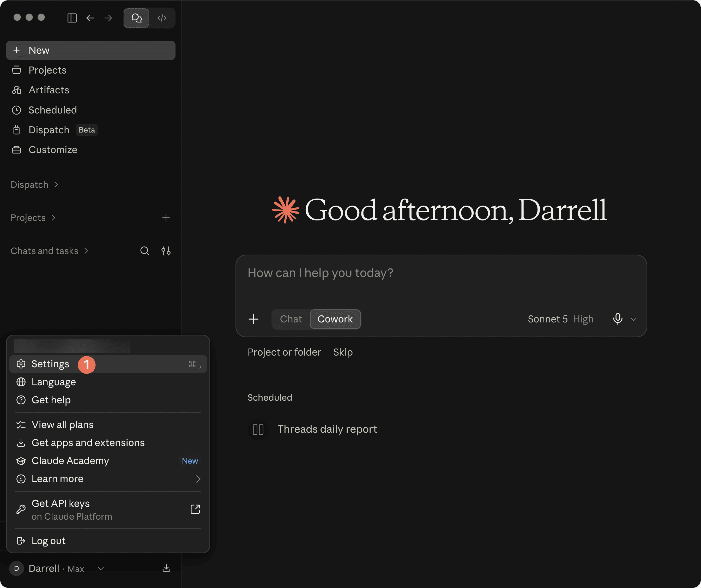Open the Customize page
Viewport: 701px width, 588px height.
(91, 150)
